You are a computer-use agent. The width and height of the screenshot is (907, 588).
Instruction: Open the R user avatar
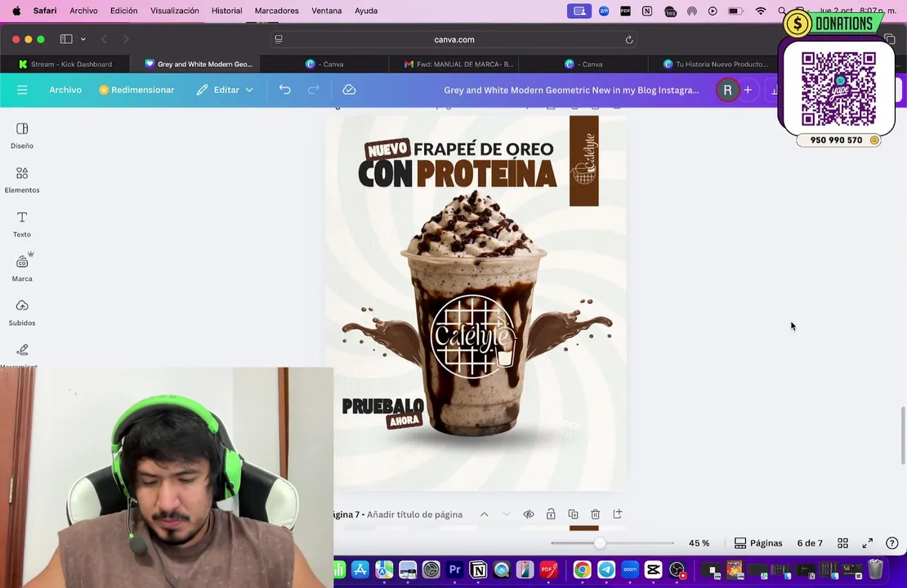[728, 90]
